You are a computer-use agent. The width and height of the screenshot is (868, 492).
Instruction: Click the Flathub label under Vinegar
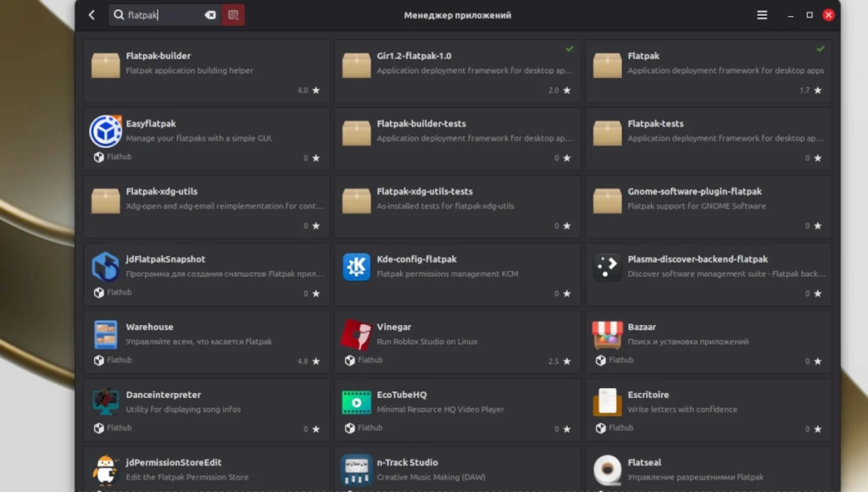[x=370, y=360]
